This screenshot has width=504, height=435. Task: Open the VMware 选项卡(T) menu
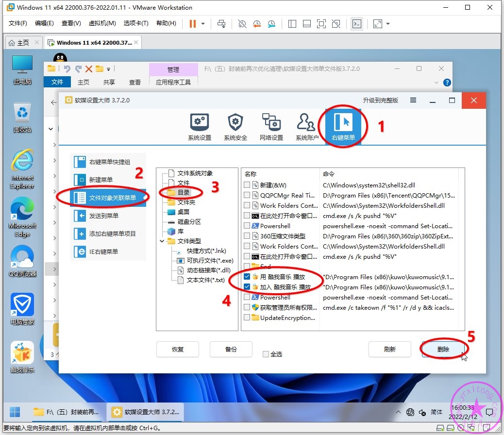136,23
